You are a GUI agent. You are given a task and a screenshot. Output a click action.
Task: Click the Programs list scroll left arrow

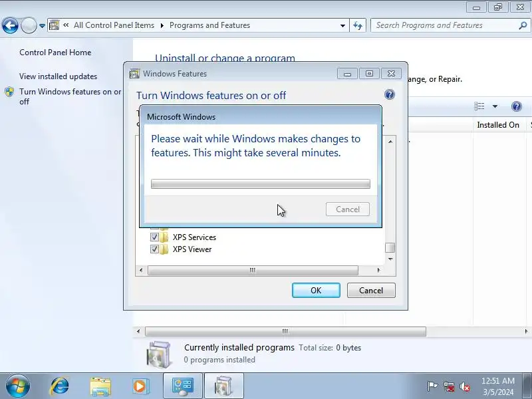click(x=138, y=331)
